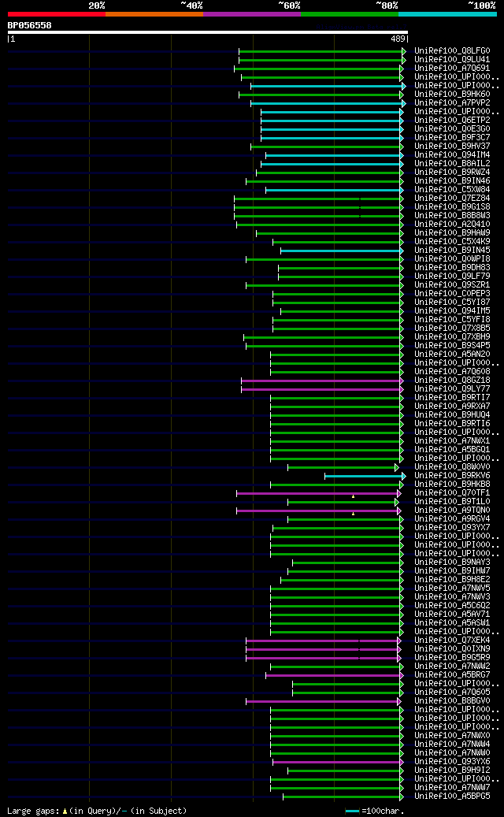Select the UniRef100_A5BPG5 label
The width and height of the screenshot is (504, 817).
point(452,796)
